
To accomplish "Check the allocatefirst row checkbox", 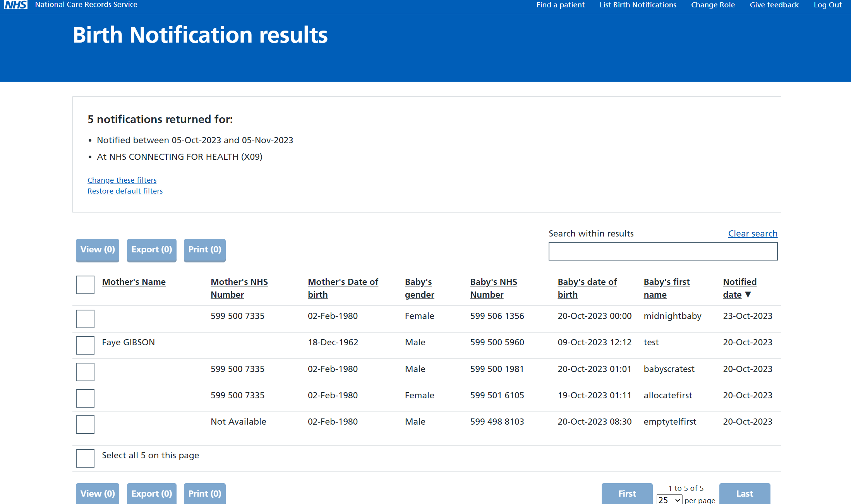I will (x=85, y=398).
